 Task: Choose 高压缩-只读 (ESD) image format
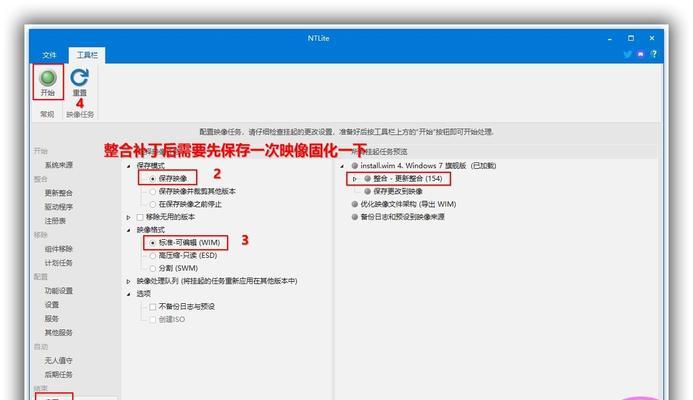[152, 255]
